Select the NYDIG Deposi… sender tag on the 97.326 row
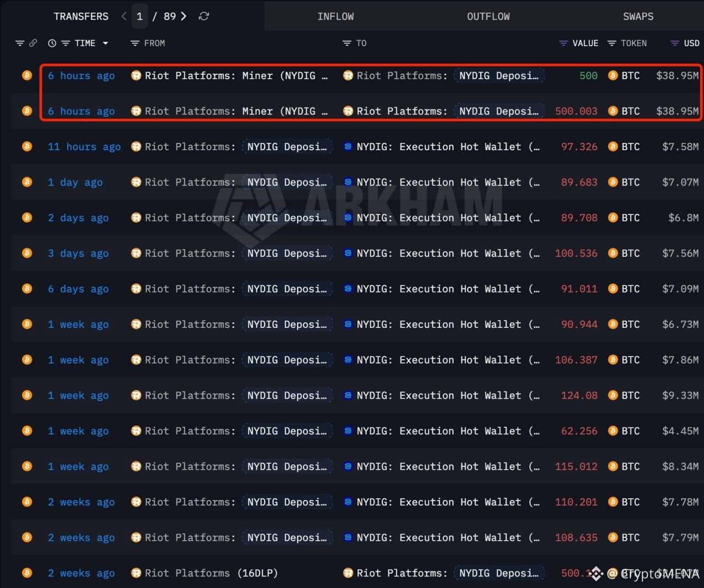This screenshot has width=704, height=588. [287, 146]
